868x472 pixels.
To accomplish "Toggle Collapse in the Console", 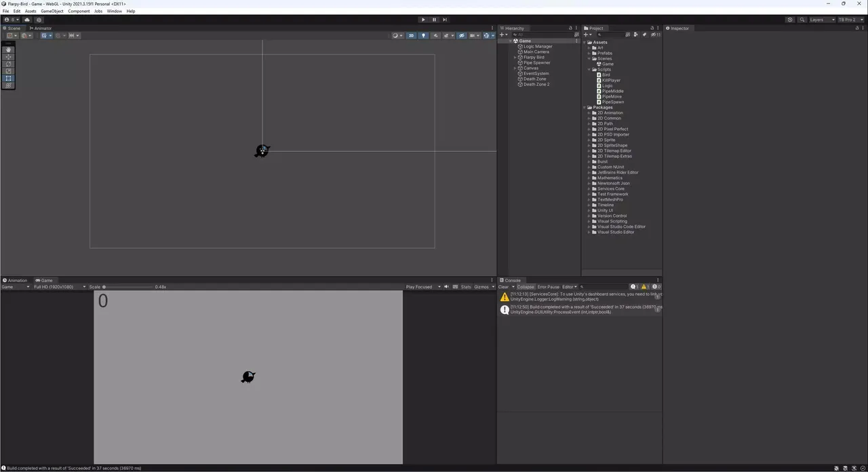I will [x=526, y=287].
